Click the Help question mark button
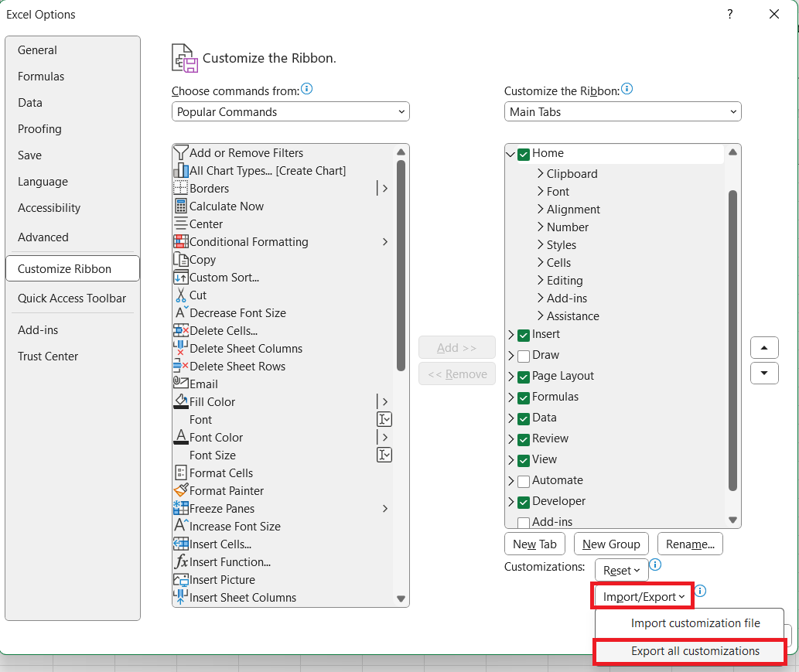This screenshot has height=672, width=799. 729,14
